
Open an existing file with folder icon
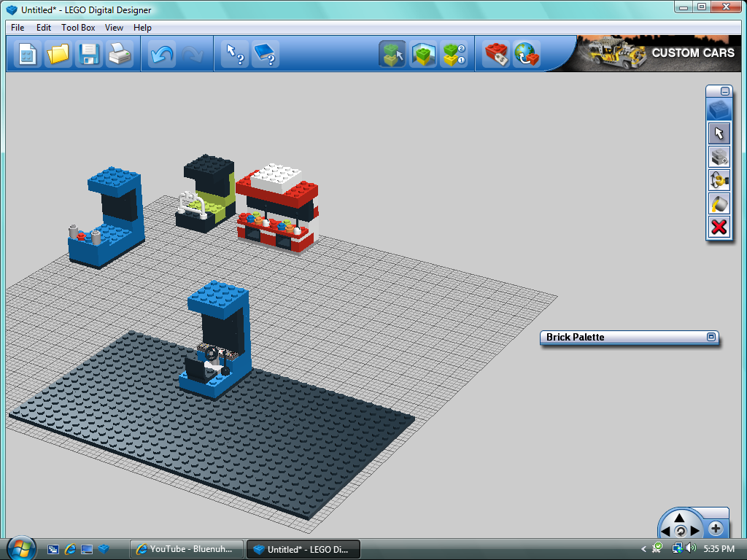(x=58, y=54)
